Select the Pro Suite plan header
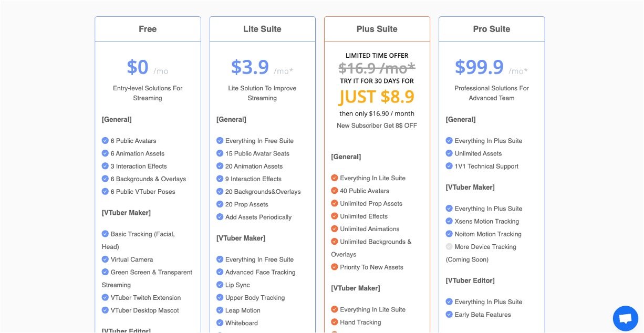The height and width of the screenshot is (333, 644). (491, 29)
